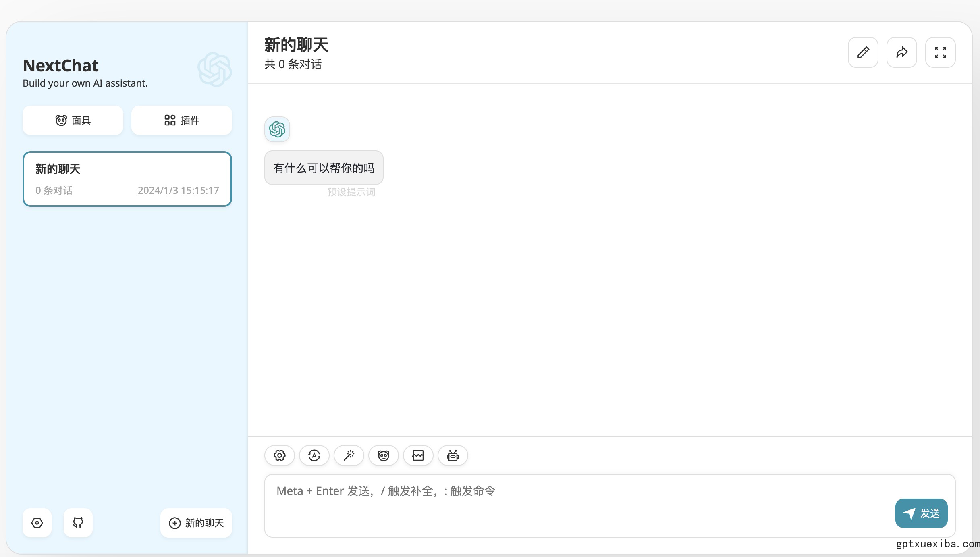Switch to the 插件 panel
The image size is (980, 557).
pos(181,120)
